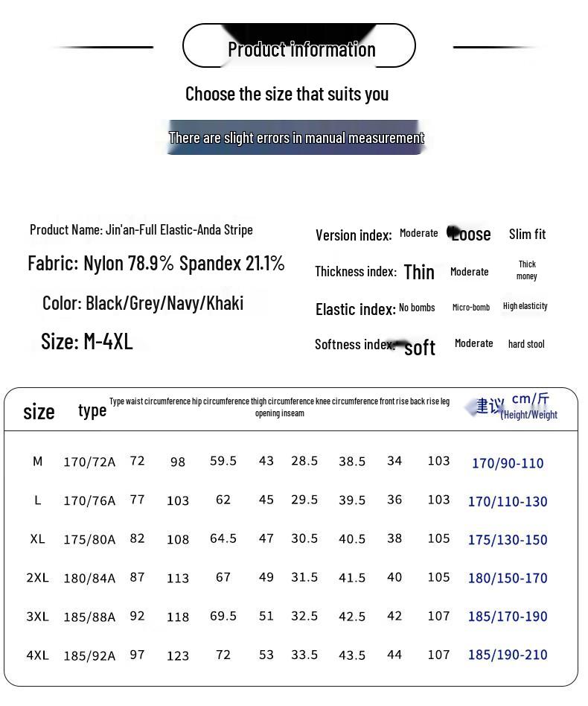Select the hard stool softness option
Image resolution: width=588 pixels, height=706 pixels.
(526, 344)
